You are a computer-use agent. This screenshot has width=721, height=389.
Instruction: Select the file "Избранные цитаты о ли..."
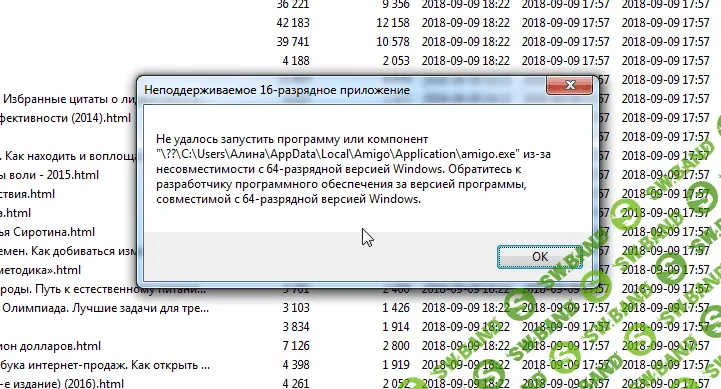click(x=69, y=99)
